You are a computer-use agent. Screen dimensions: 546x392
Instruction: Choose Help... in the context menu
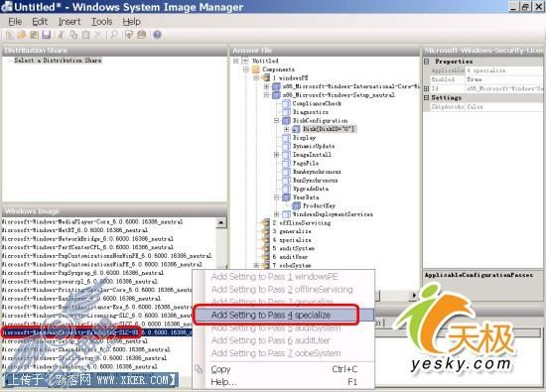(x=284, y=382)
